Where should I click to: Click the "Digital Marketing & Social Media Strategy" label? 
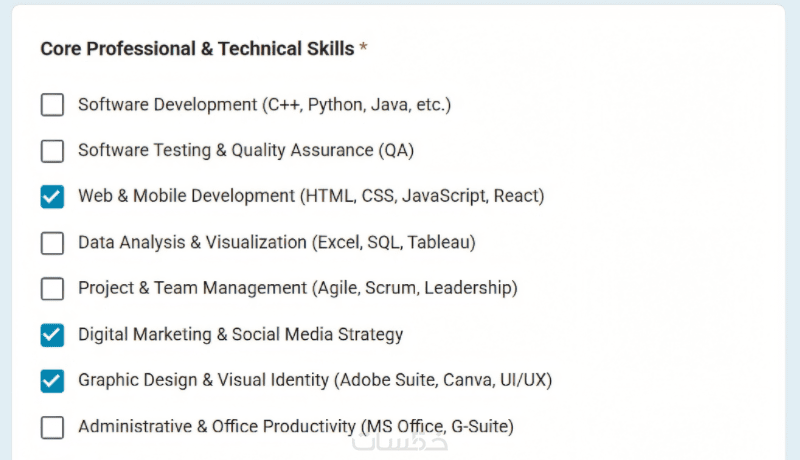point(240,335)
